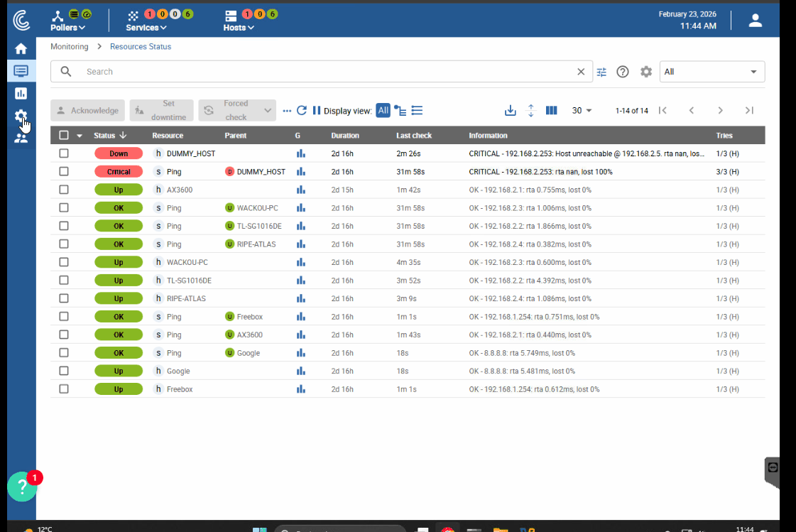The image size is (796, 532).
Task: Go to the previous page
Action: tap(692, 110)
